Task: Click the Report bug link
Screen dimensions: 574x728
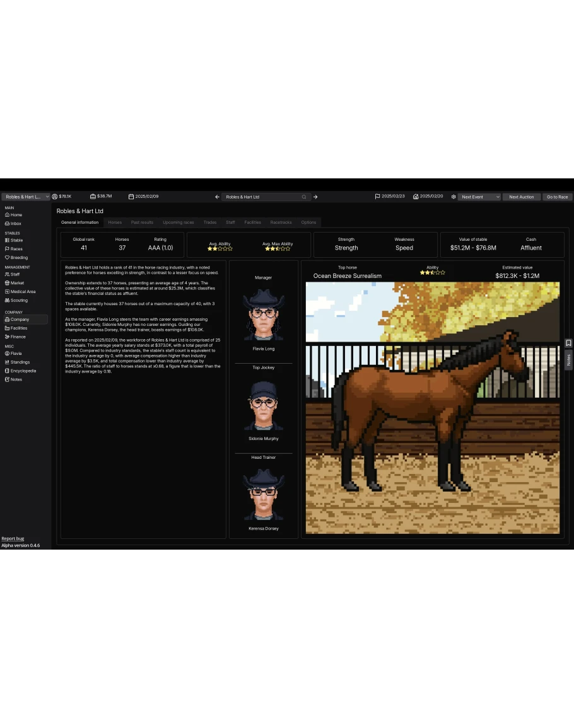Action: pos(13,539)
